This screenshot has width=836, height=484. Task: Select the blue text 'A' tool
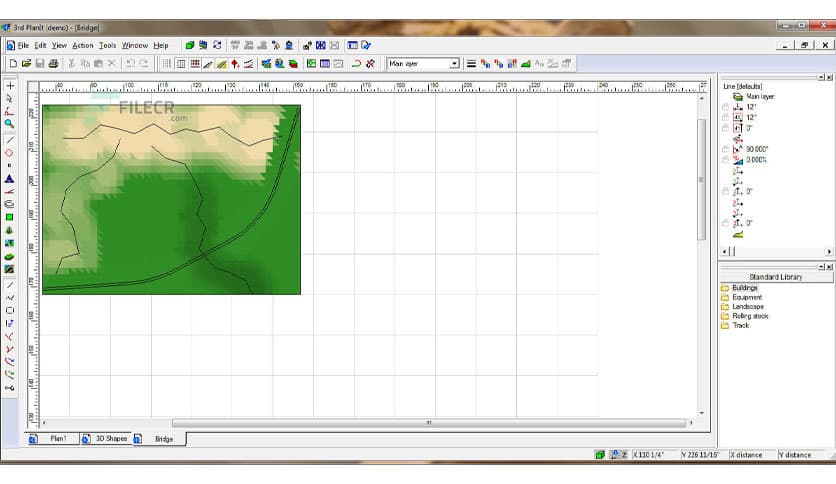(x=9, y=179)
